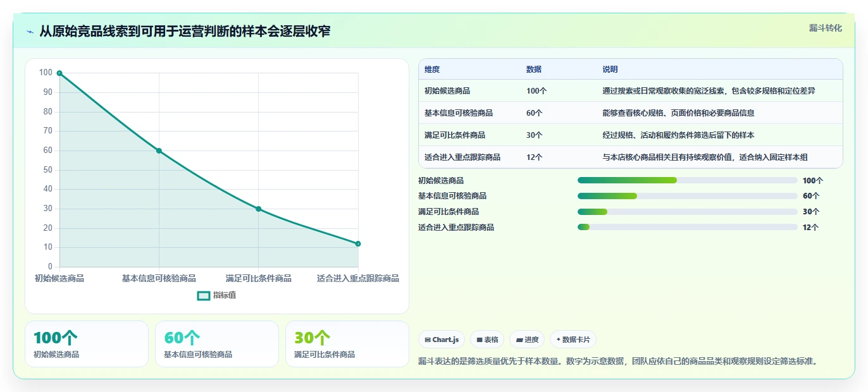Image resolution: width=868 pixels, height=392 pixels.
Task: Click the title 从原始竞品线索到可用于运营判断
Action: pos(185,32)
